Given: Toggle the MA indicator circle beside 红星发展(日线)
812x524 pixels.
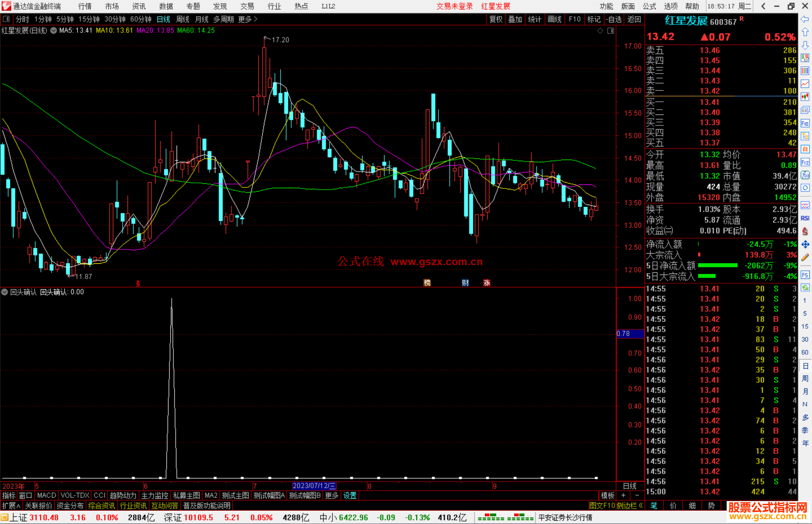Looking at the screenshot, I should pos(54,30).
